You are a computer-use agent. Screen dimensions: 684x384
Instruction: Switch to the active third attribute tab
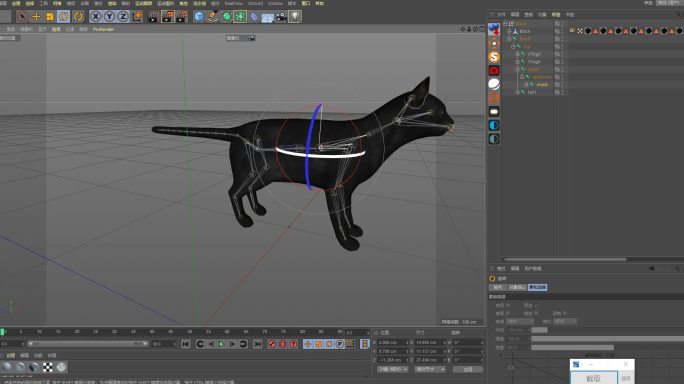pyautogui.click(x=537, y=287)
